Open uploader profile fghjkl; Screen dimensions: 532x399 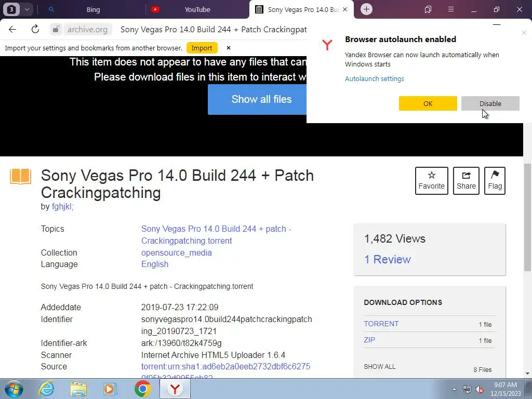[62, 207]
